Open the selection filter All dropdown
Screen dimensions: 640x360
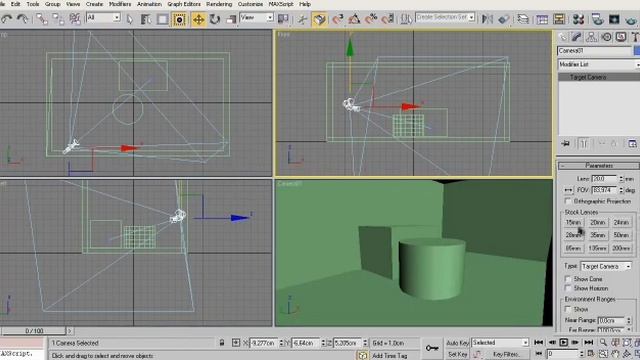pos(104,18)
